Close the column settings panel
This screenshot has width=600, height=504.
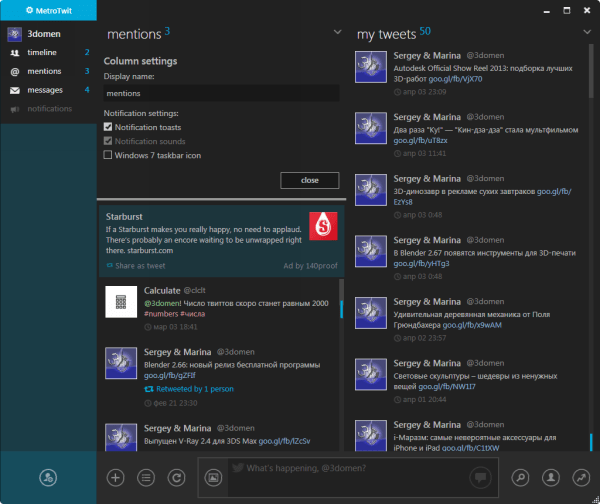click(310, 180)
